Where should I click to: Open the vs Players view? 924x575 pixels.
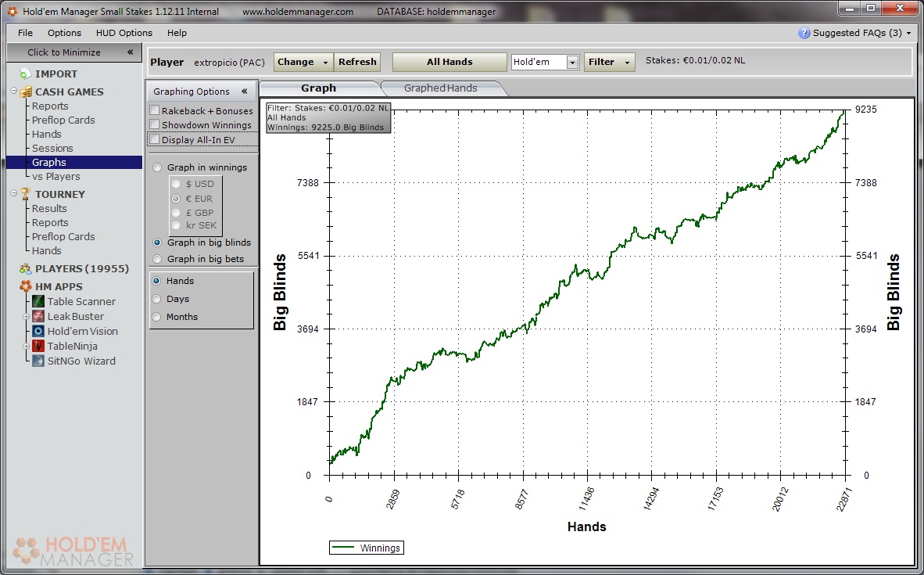pos(56,176)
